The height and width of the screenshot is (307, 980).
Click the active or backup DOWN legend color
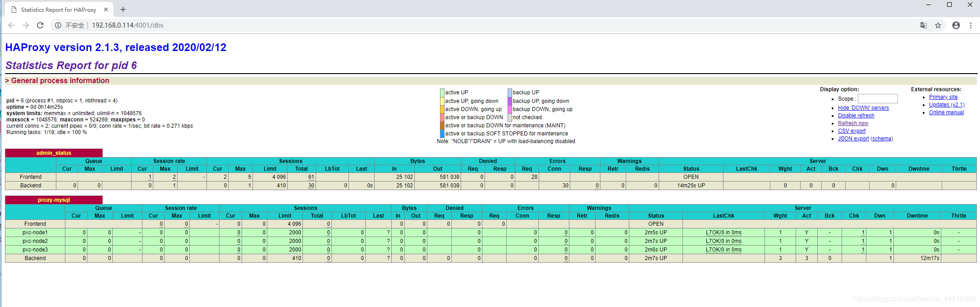[442, 117]
